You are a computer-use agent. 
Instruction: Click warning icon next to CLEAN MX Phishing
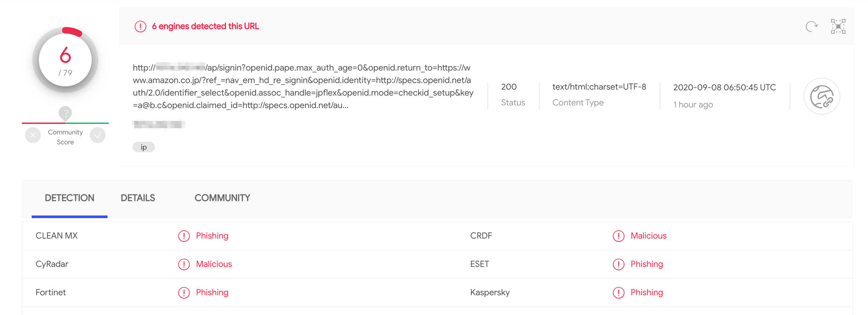pos(184,236)
